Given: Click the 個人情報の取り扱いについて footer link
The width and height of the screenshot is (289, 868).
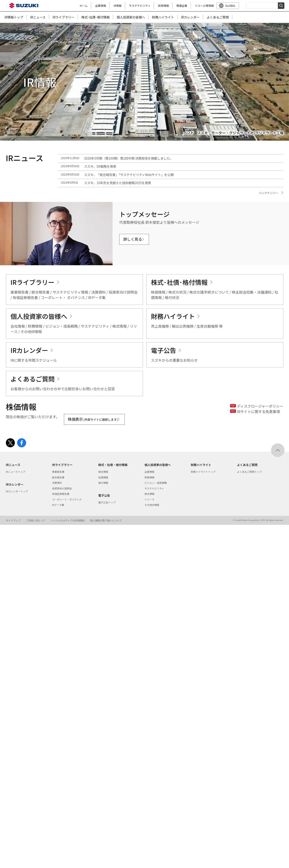Looking at the screenshot, I should click(x=106, y=520).
